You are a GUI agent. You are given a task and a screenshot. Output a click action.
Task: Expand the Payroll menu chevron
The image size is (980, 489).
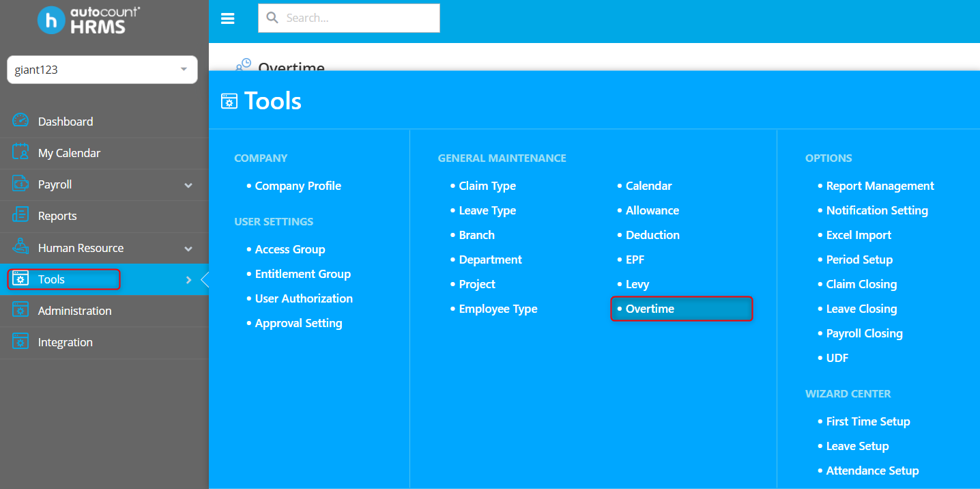[x=188, y=185]
